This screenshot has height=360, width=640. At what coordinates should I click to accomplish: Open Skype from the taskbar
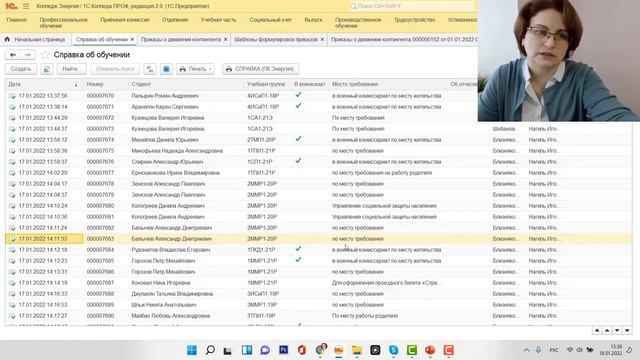click(393, 350)
